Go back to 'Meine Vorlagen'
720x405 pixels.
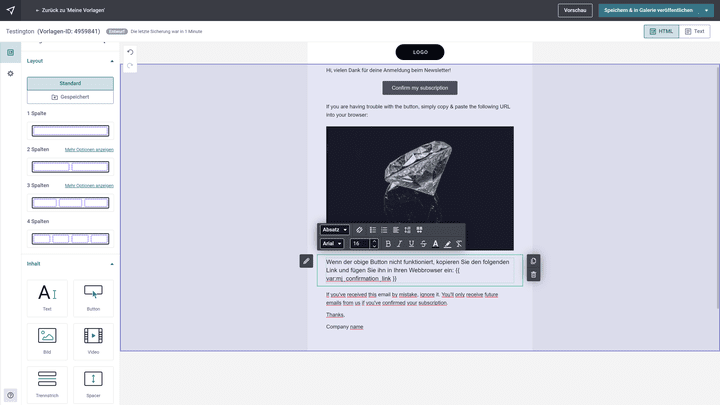[70, 10]
